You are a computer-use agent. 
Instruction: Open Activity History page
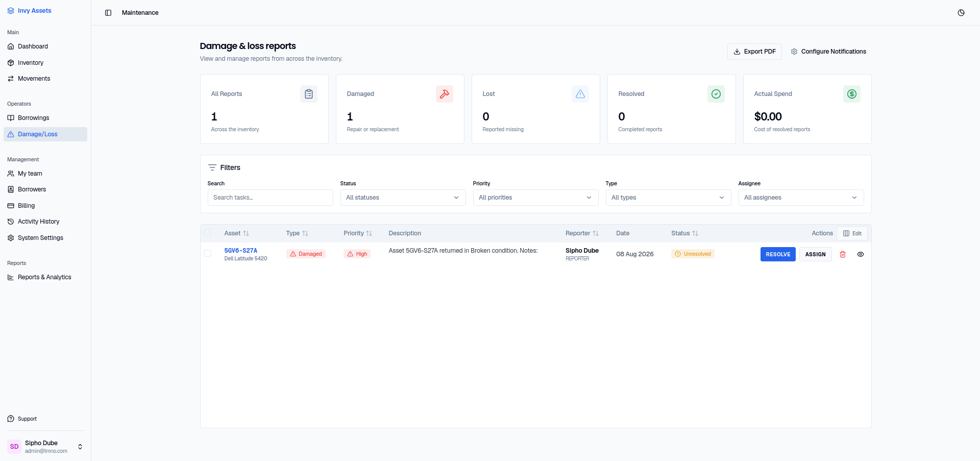(45, 222)
